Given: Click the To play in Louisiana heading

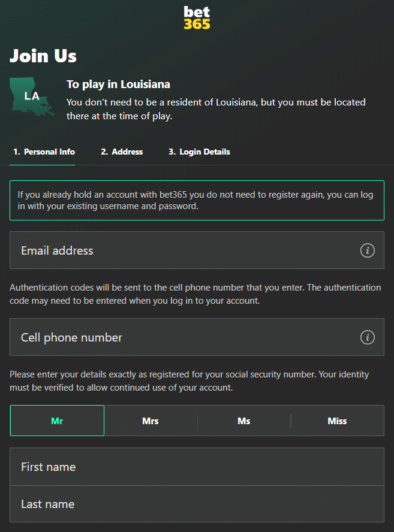Looking at the screenshot, I should click(x=118, y=84).
